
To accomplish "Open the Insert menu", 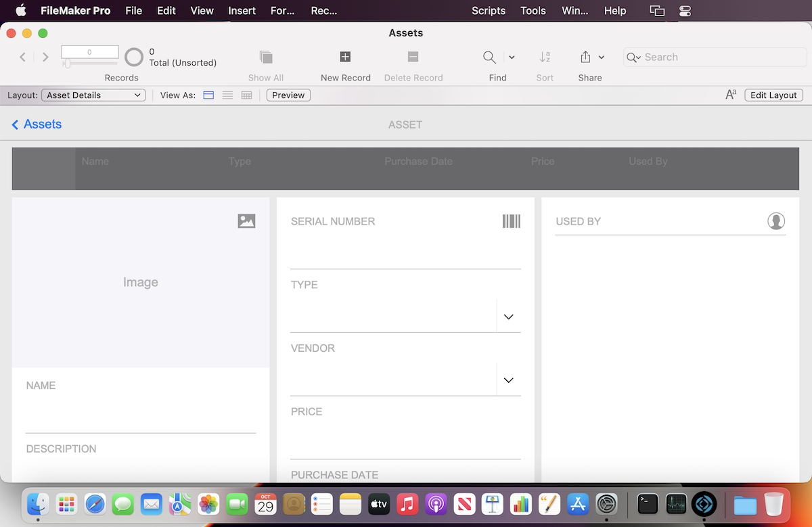I will 242,10.
